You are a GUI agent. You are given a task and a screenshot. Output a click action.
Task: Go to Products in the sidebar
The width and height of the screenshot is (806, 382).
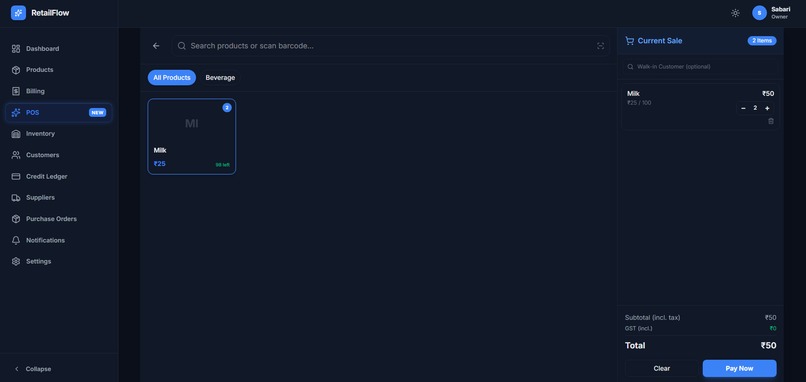(59, 70)
